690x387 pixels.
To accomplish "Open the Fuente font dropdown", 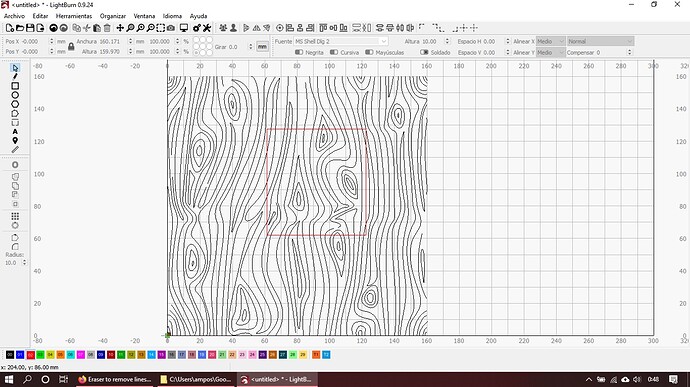I will 341,41.
